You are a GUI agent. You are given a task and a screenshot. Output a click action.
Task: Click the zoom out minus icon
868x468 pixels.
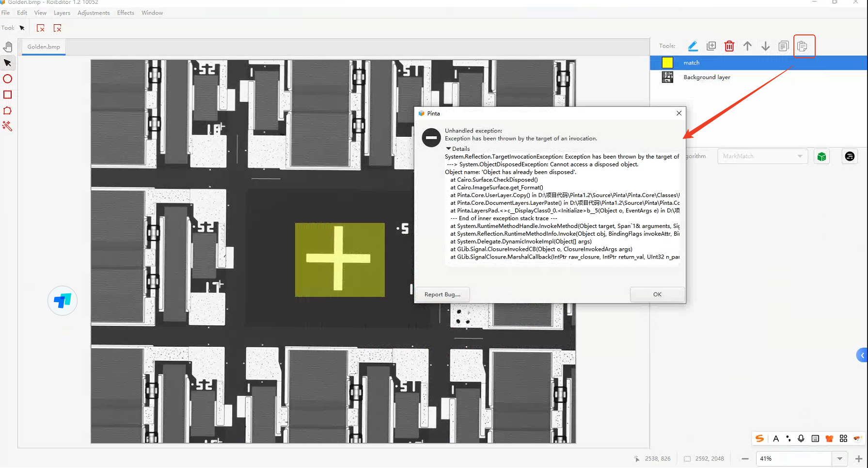745,459
